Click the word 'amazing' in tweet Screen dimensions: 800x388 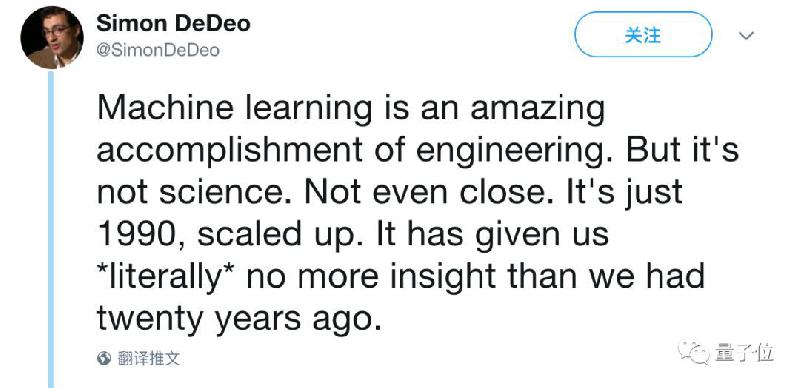[538, 110]
